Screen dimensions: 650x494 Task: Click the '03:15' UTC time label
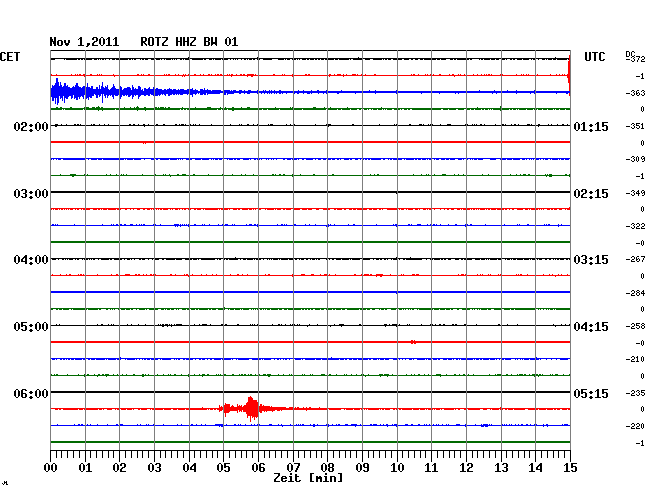591,260
